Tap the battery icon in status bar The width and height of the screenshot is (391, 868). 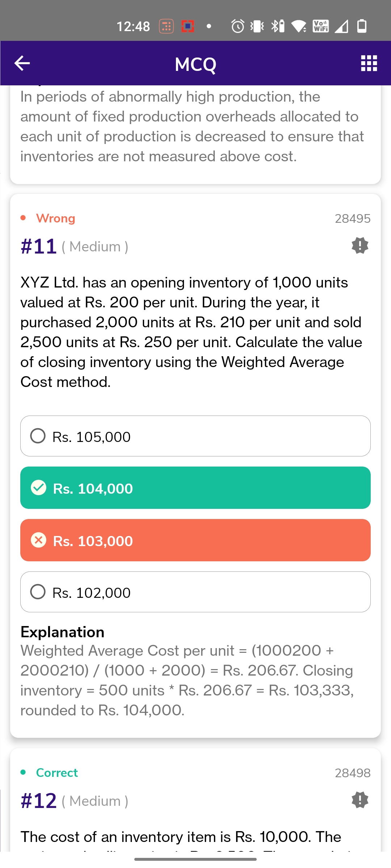pyautogui.click(x=362, y=26)
